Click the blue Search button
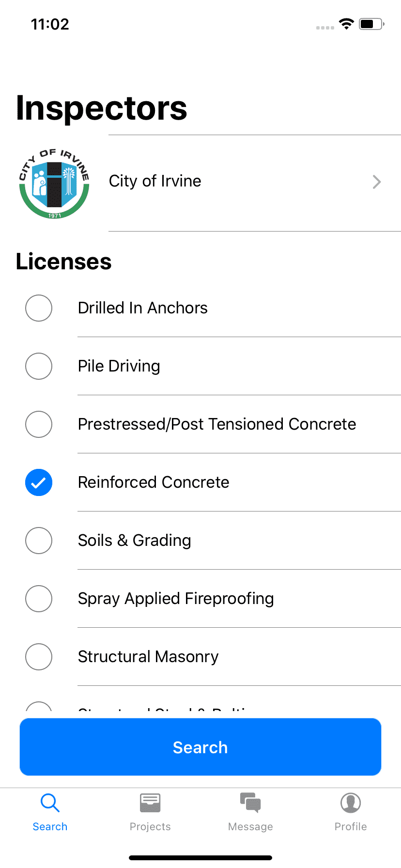 click(x=200, y=747)
